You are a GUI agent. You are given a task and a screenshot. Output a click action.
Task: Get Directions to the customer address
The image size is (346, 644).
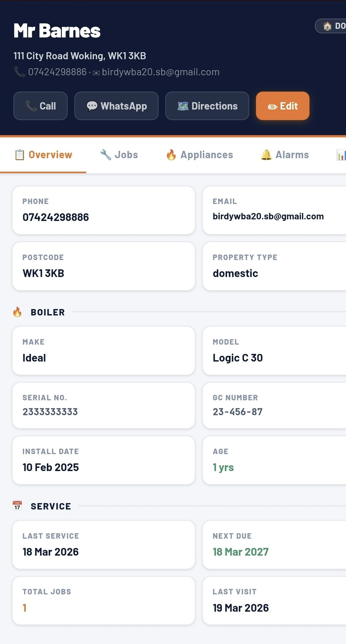[x=207, y=106]
